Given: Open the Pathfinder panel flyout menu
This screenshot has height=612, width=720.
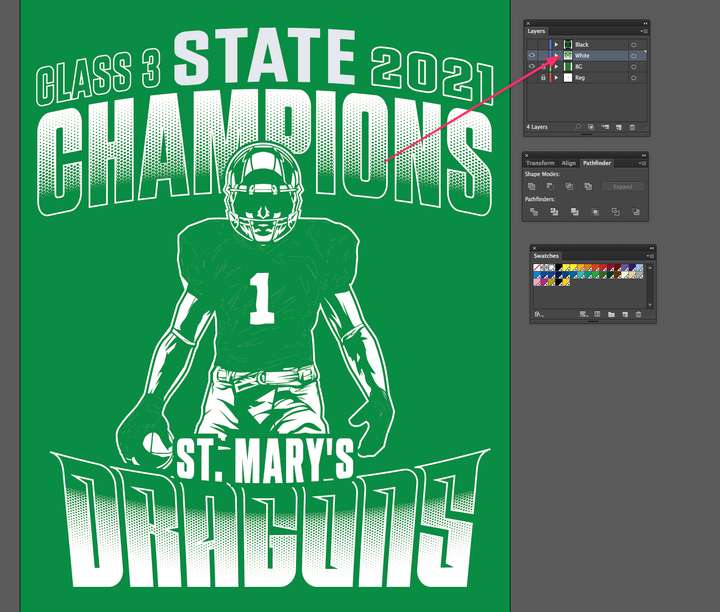Looking at the screenshot, I should tap(643, 163).
